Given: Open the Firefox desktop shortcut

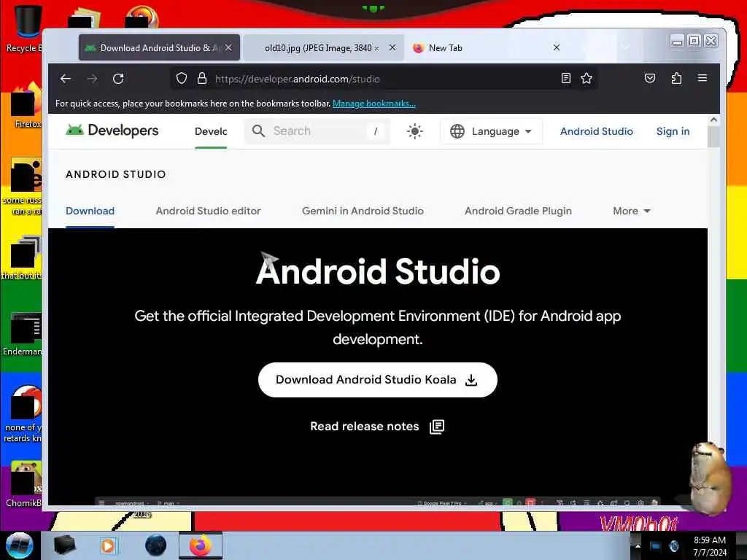Looking at the screenshot, I should 26,106.
